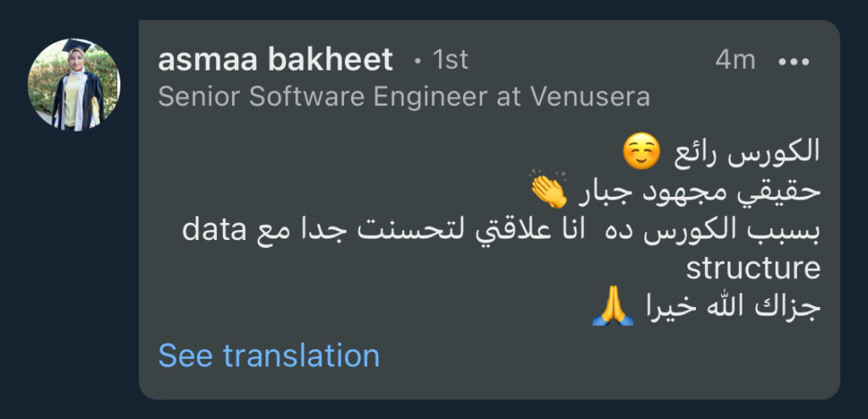
Task: Open the three-dot comment options menu
Action: tap(793, 61)
